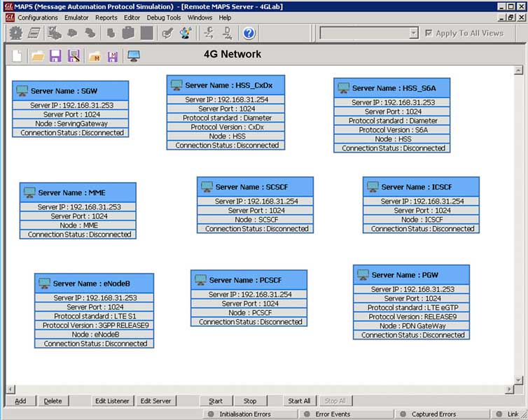Viewport: 528px width, 420px height.
Task: Open the Reports menu
Action: (x=106, y=17)
